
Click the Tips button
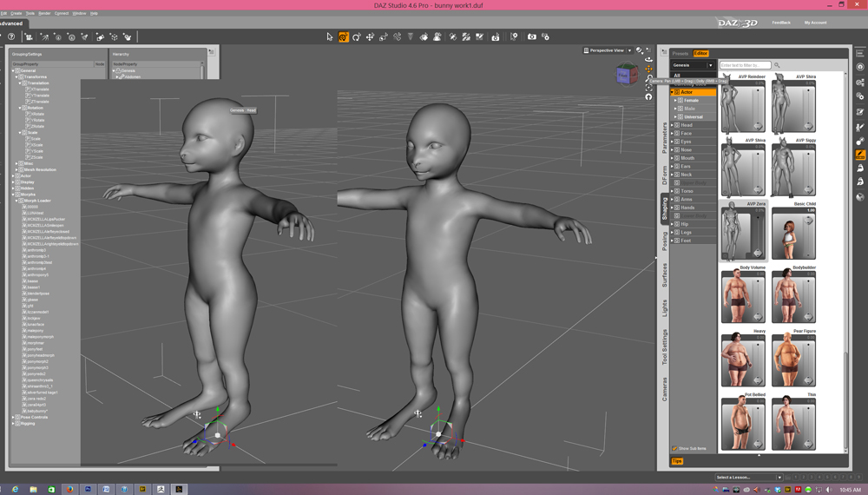pyautogui.click(x=677, y=461)
